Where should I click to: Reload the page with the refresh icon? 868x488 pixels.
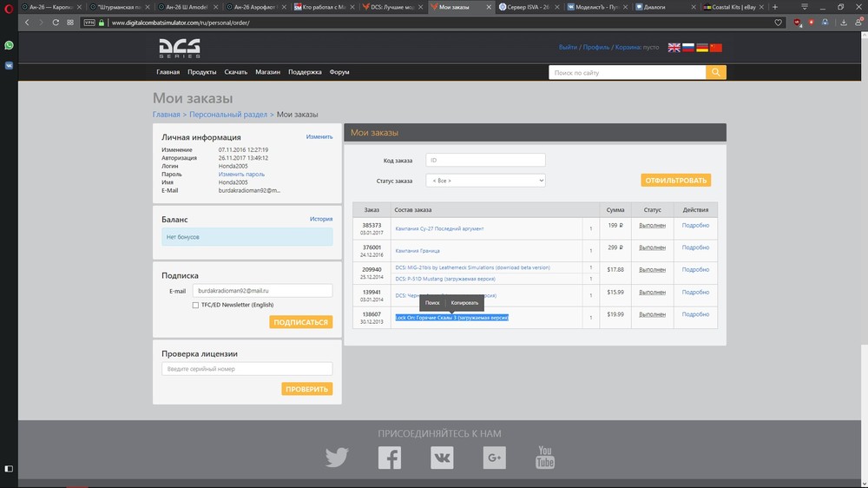coord(56,23)
